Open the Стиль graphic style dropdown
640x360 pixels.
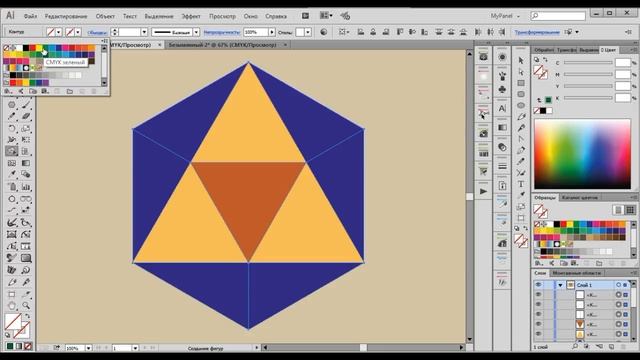point(308,32)
